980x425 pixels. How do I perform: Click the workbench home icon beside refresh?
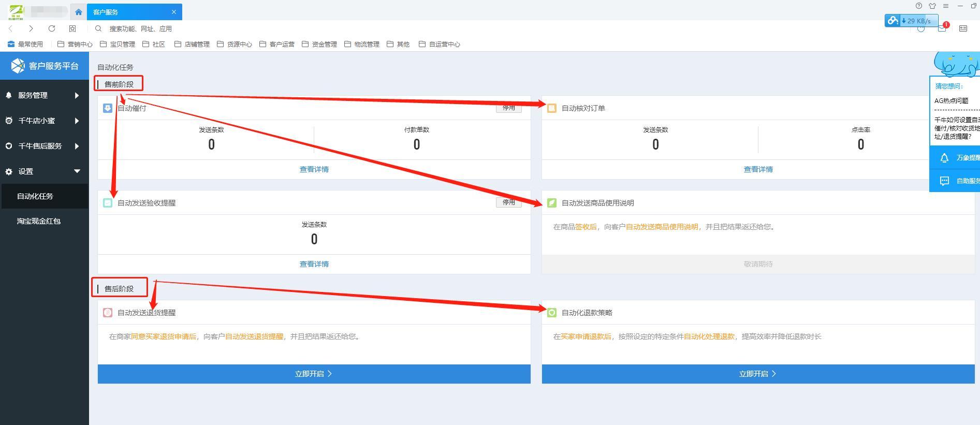tap(72, 28)
